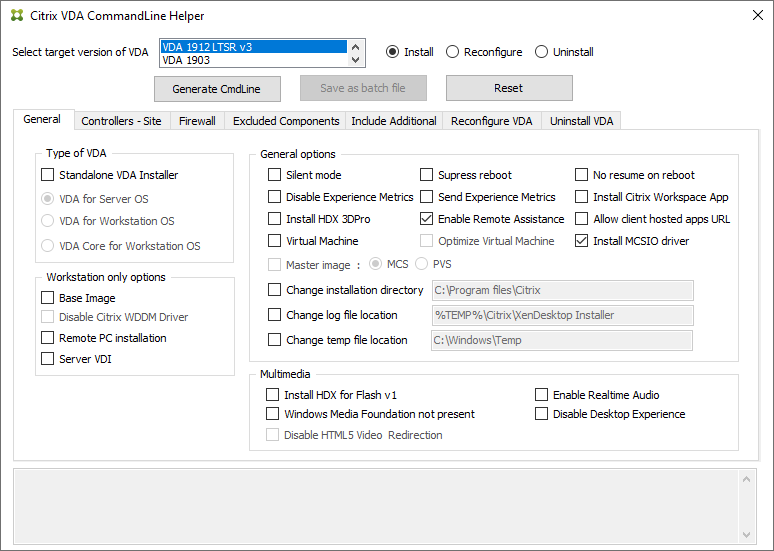Select the Install radio button

(x=392, y=52)
